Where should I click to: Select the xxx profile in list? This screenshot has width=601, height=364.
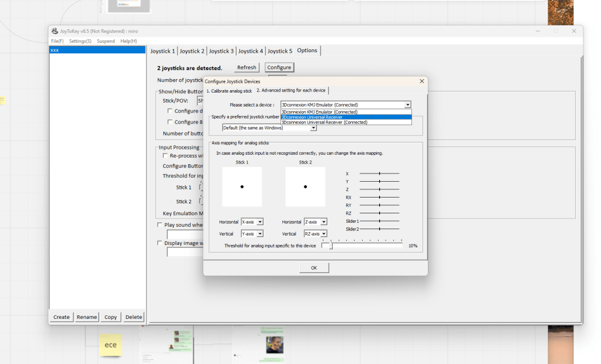(97, 50)
